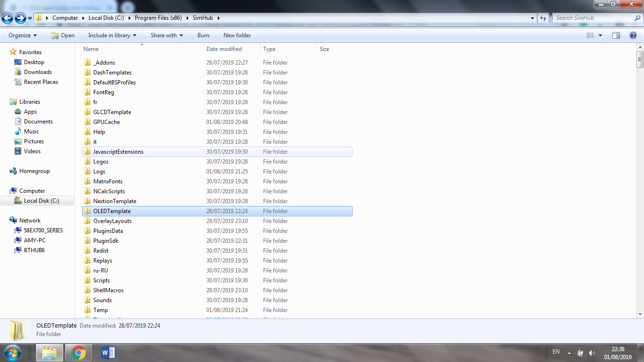Select Network in navigation pane
This screenshot has height=362, width=644.
[30, 221]
